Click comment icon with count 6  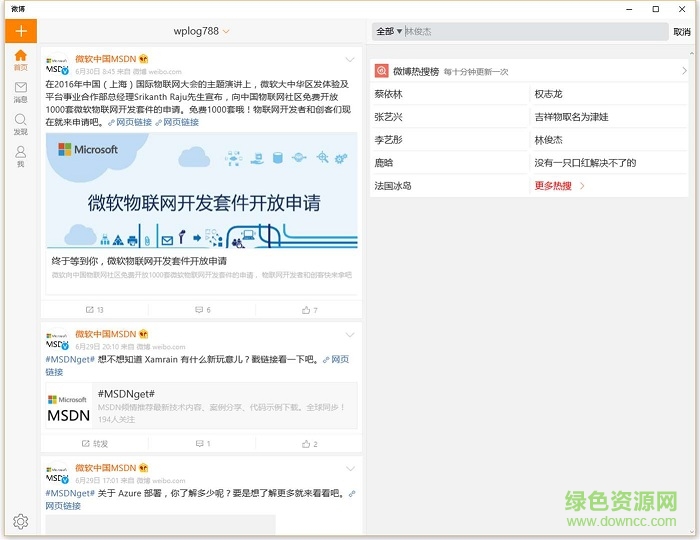point(202,310)
